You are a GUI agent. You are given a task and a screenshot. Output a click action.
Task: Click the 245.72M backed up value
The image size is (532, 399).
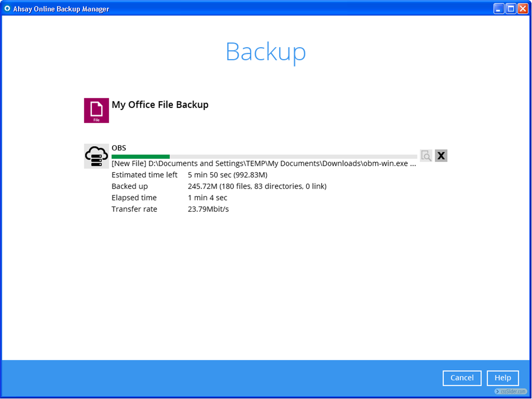257,187
